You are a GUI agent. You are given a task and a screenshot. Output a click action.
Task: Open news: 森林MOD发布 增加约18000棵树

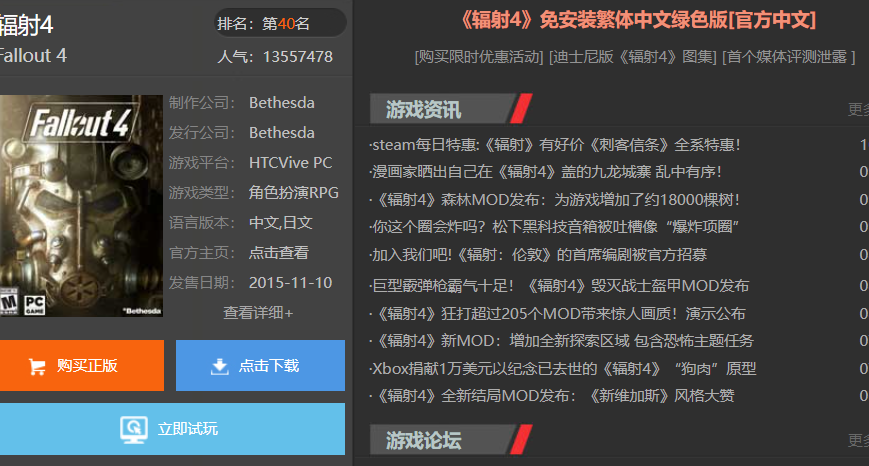click(554, 199)
